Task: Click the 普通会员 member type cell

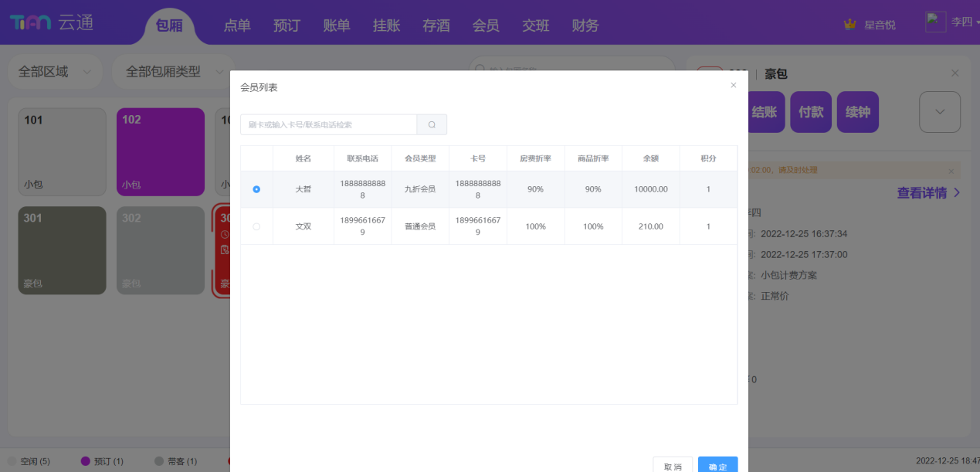Action: tap(420, 226)
